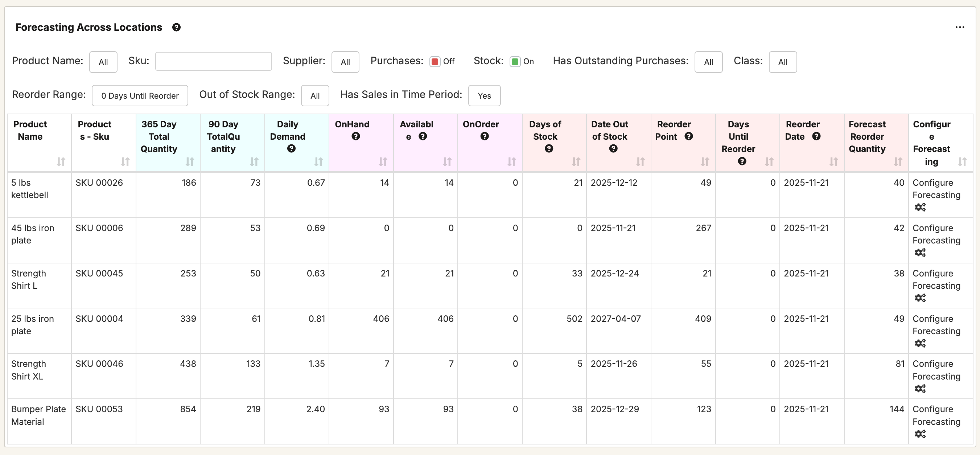The height and width of the screenshot is (455, 980).
Task: Open Has Sales in Time Period dropdown
Action: (x=484, y=96)
